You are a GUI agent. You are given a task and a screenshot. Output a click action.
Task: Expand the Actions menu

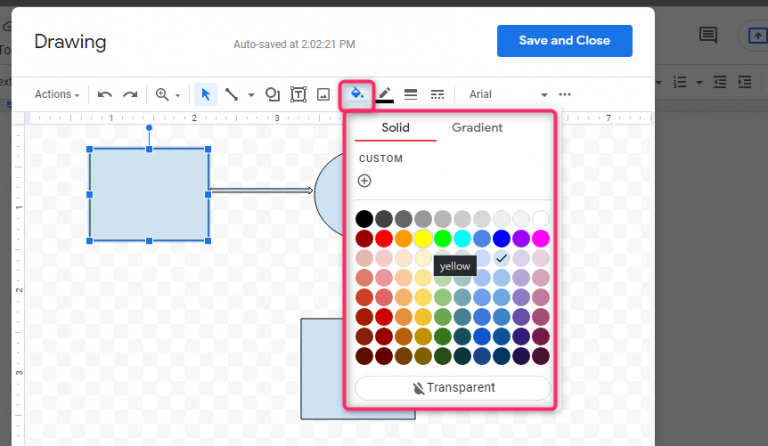click(x=57, y=94)
